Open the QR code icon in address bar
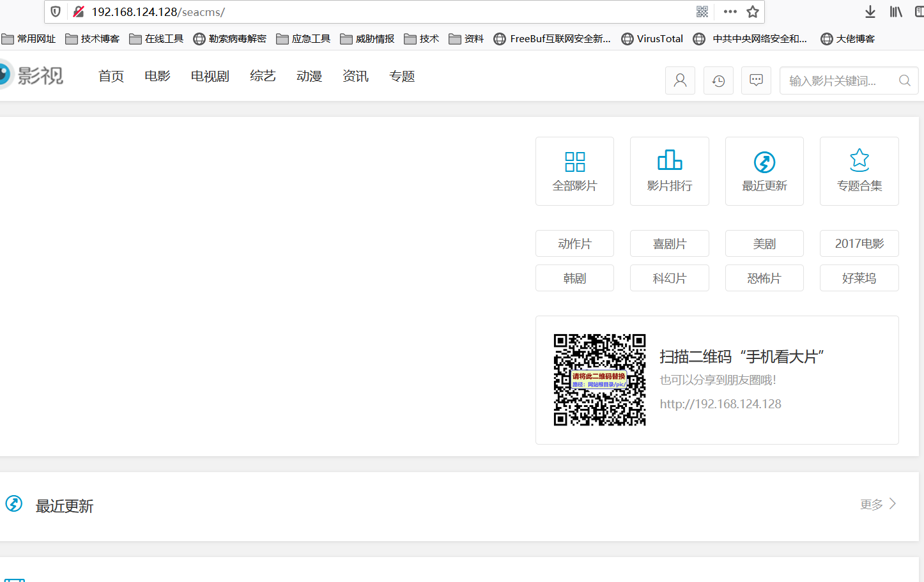Screen dimensions: 924x582 tap(702, 11)
